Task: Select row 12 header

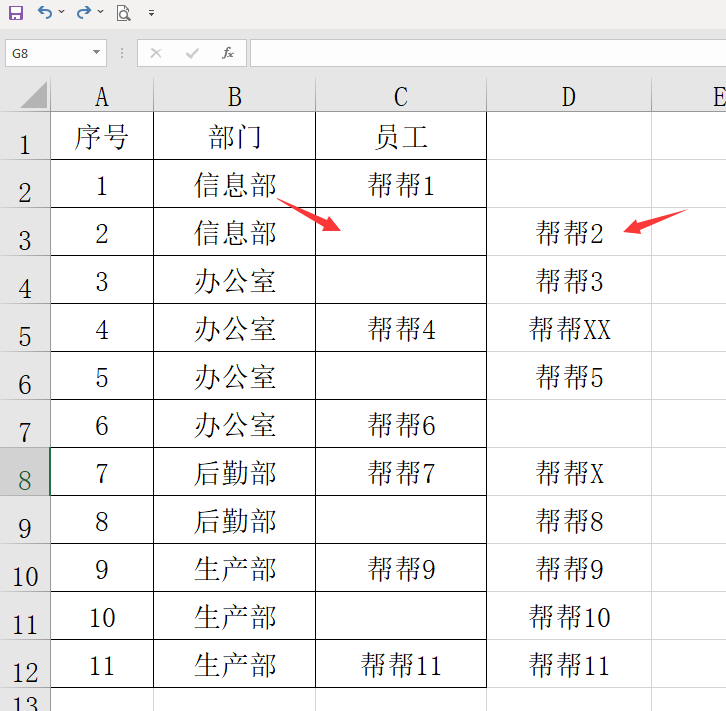Action: (25, 664)
